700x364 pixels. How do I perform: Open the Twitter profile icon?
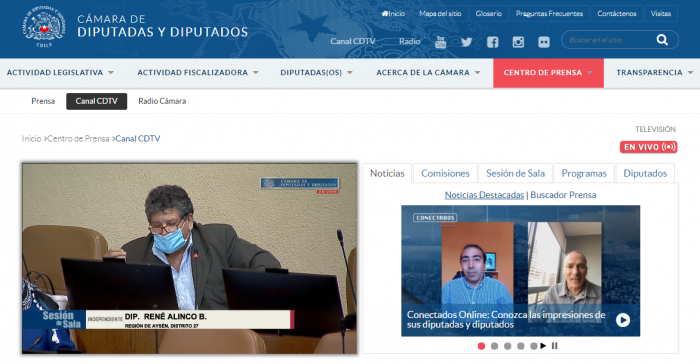coord(466,42)
